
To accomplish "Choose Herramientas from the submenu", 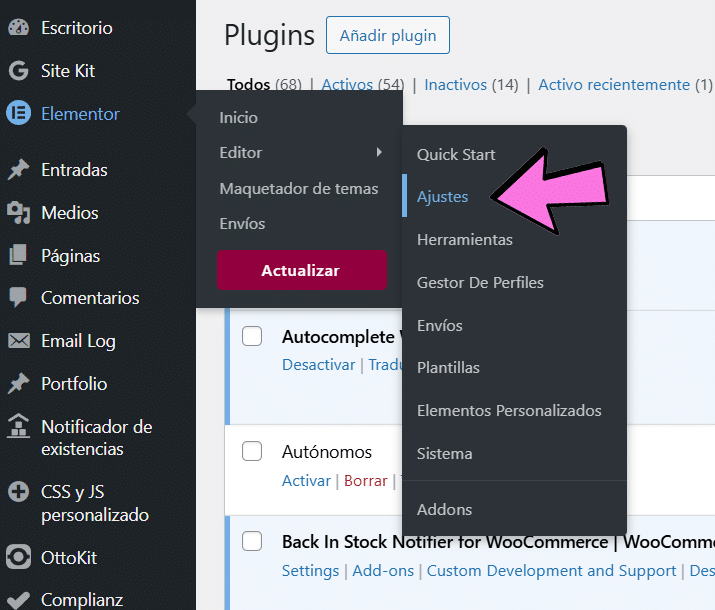I will point(465,240).
